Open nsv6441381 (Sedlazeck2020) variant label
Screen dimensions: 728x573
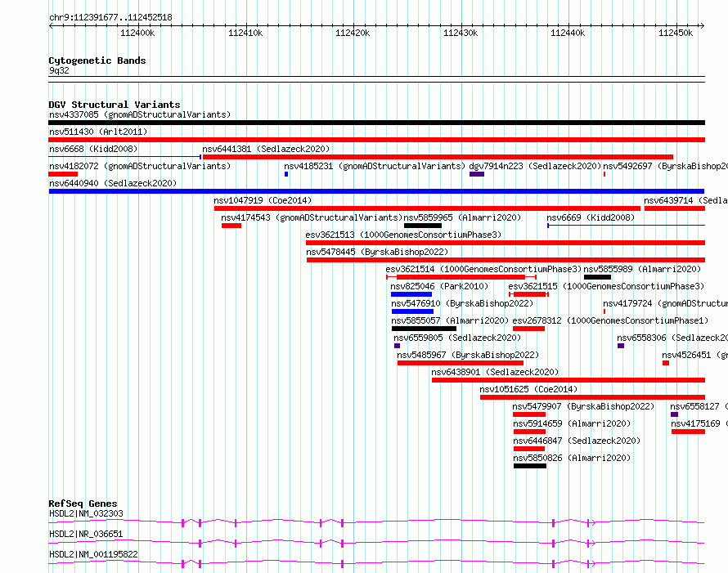pos(266,149)
